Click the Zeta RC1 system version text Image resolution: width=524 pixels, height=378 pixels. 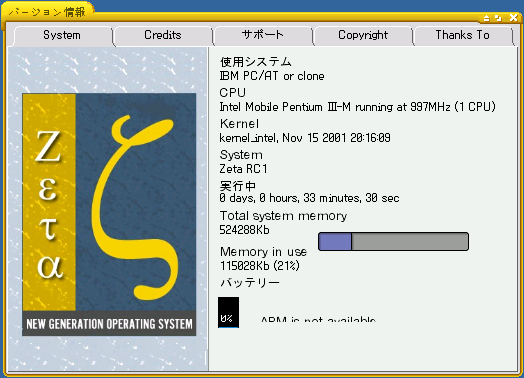244,169
